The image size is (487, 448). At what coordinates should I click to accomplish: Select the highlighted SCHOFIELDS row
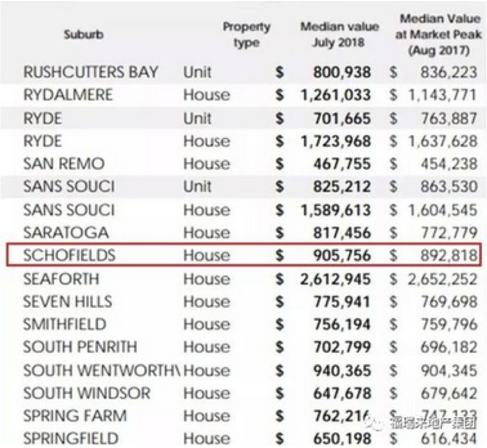[244, 255]
